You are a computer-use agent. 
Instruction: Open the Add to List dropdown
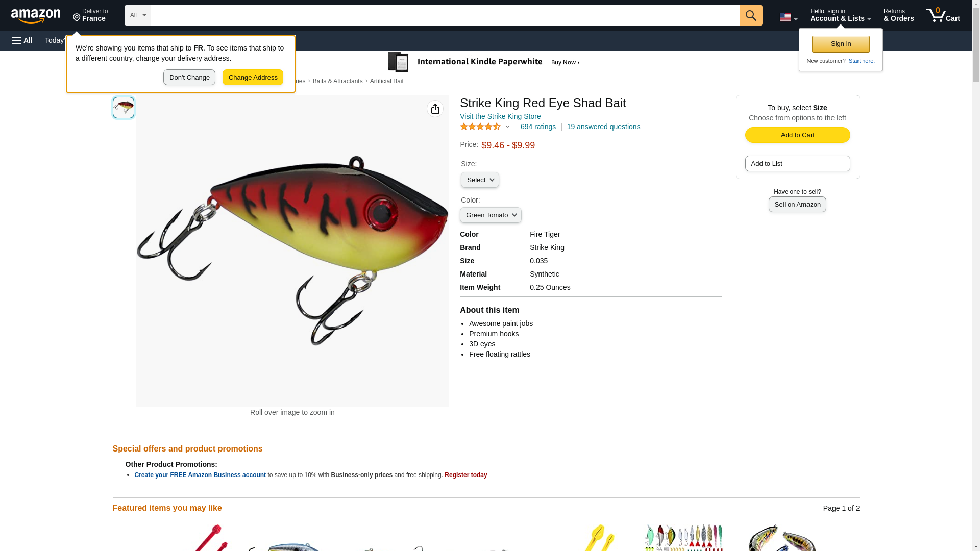[x=797, y=164]
